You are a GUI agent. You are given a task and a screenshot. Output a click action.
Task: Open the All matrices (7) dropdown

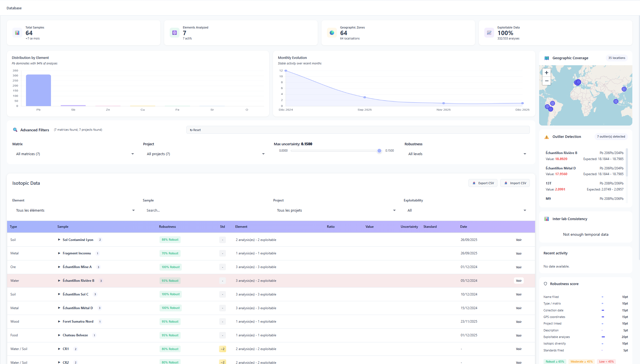pyautogui.click(x=74, y=154)
